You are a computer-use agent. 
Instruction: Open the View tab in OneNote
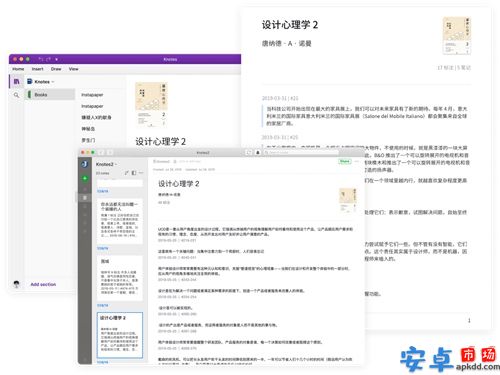click(x=74, y=69)
